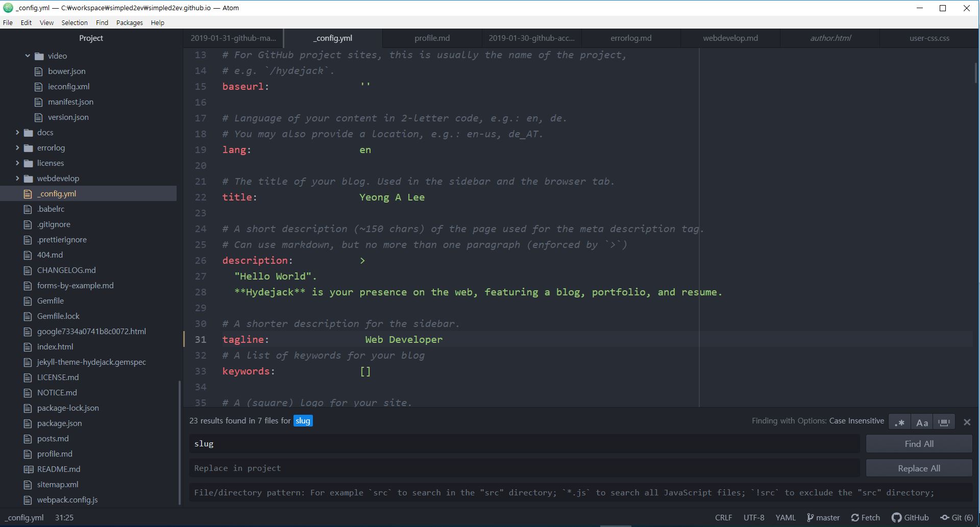Open the File menu
Screen dimensions: 980x527
tap(8, 22)
